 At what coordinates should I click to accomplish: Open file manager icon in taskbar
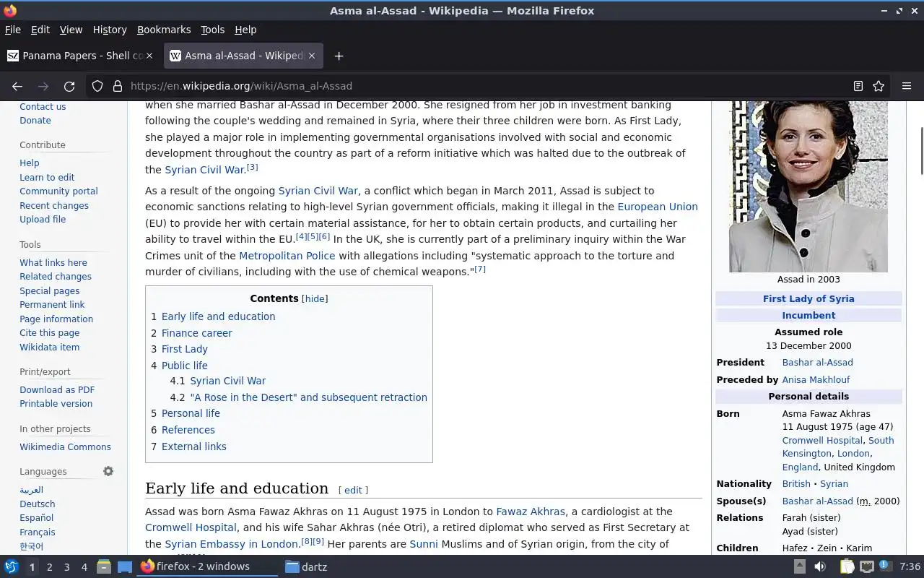(104, 567)
